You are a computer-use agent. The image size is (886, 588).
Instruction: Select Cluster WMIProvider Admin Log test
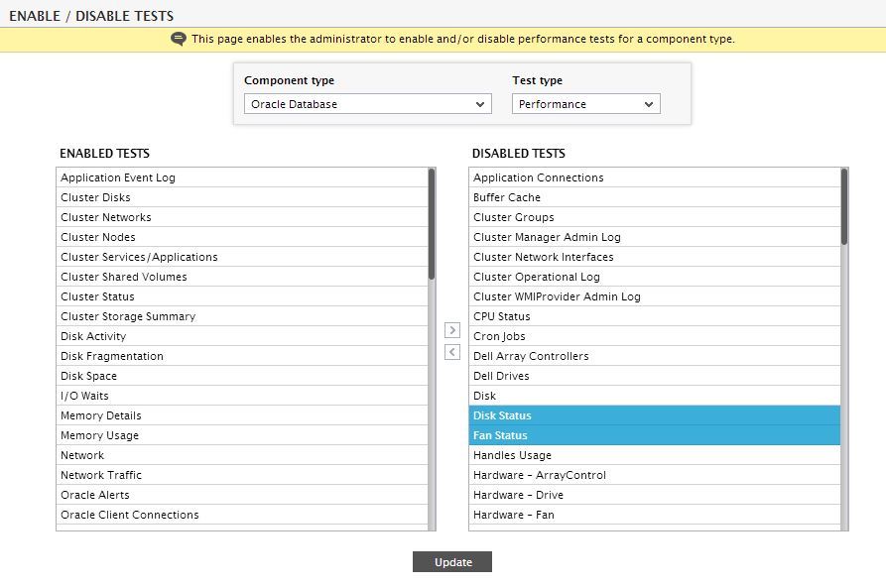655,295
